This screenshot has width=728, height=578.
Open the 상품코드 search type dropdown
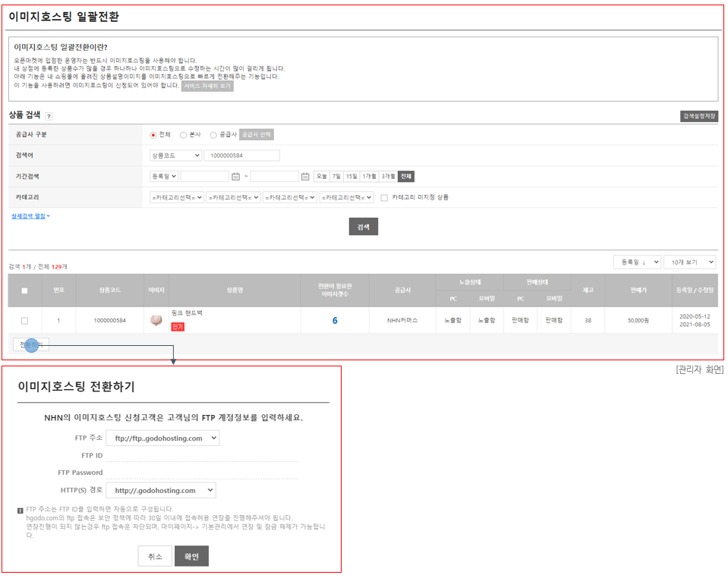pos(175,155)
